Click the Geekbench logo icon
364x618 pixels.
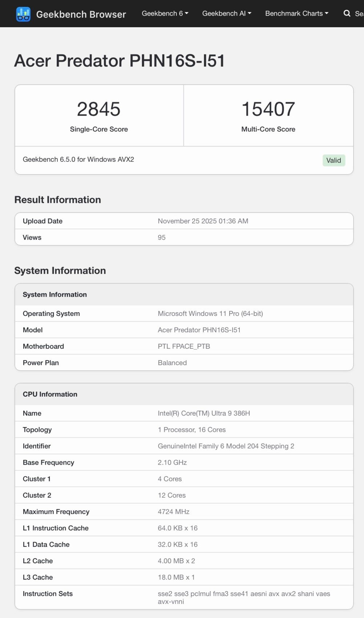click(23, 14)
